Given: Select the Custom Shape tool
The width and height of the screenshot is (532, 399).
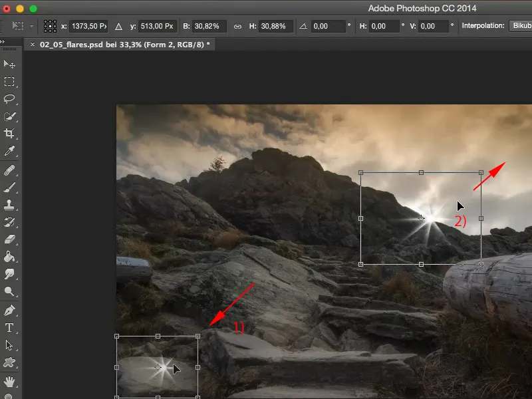Looking at the screenshot, I should pyautogui.click(x=9, y=362).
